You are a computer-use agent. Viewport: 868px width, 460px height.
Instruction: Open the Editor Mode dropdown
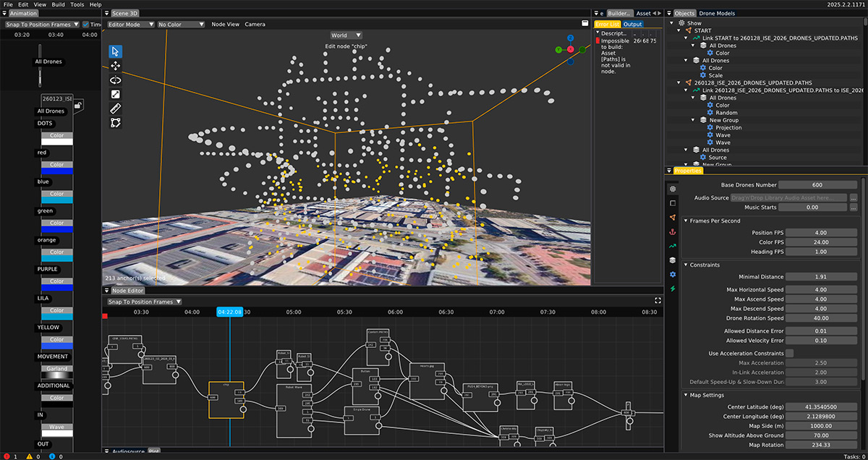[130, 25]
